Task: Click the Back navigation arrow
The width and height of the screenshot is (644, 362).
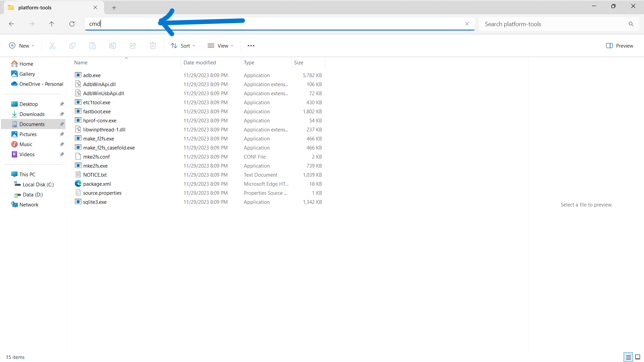Action: tap(11, 24)
